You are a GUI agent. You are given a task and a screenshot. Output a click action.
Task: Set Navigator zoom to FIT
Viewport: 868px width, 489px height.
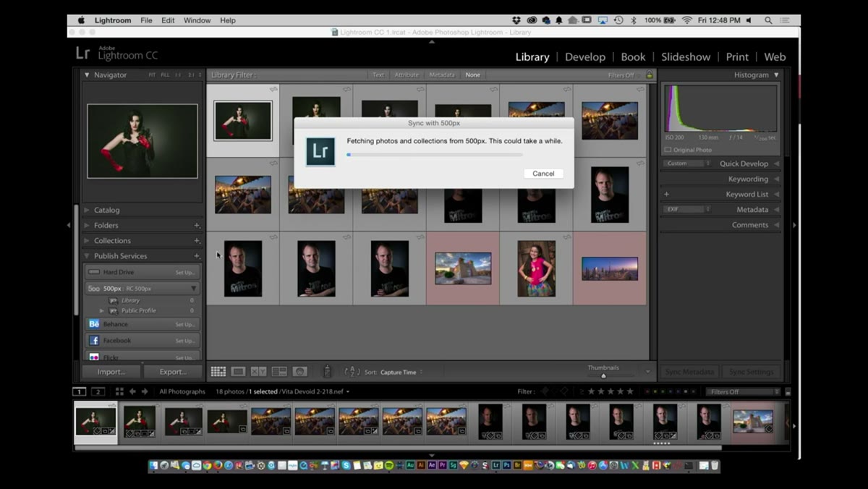(152, 75)
